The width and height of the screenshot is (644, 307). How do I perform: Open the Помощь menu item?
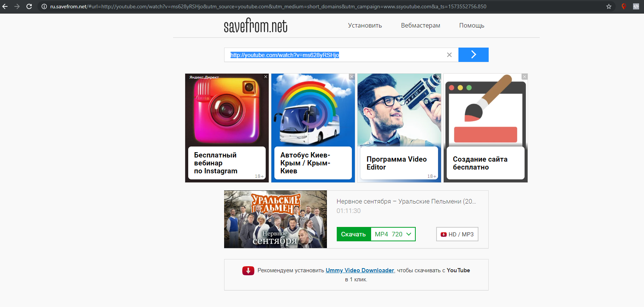pos(472,25)
